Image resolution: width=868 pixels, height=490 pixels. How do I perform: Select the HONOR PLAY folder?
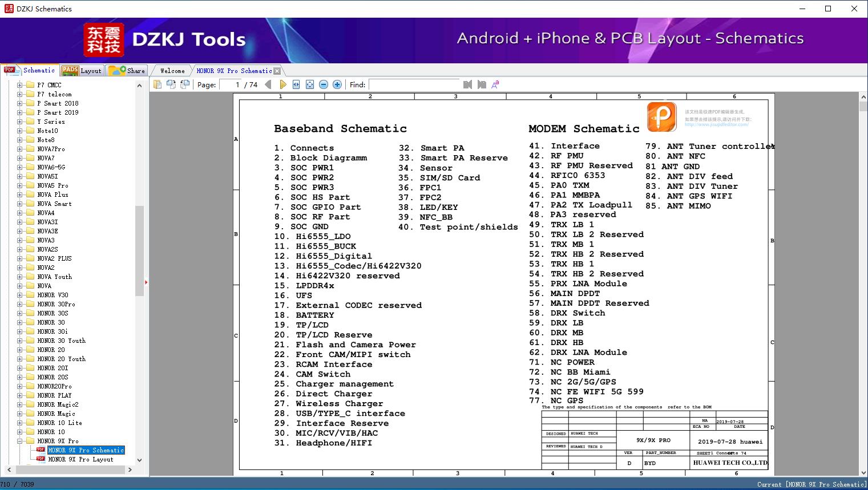54,395
